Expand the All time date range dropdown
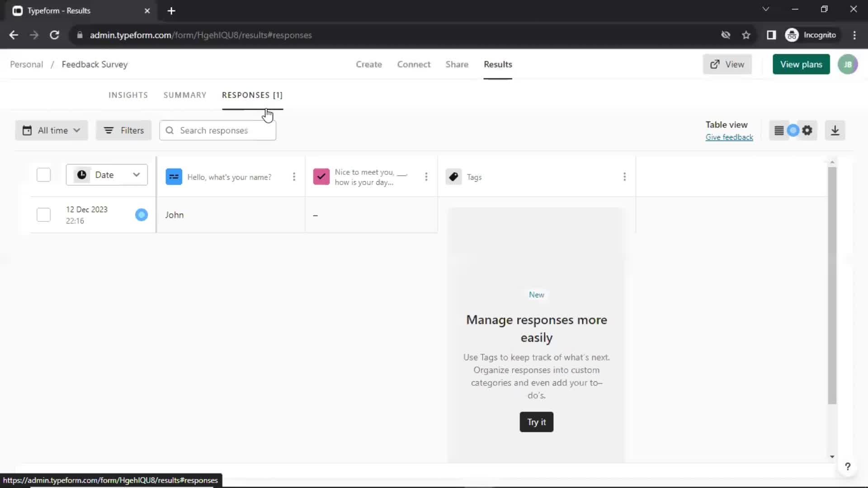Viewport: 868px width, 488px height. pos(52,131)
